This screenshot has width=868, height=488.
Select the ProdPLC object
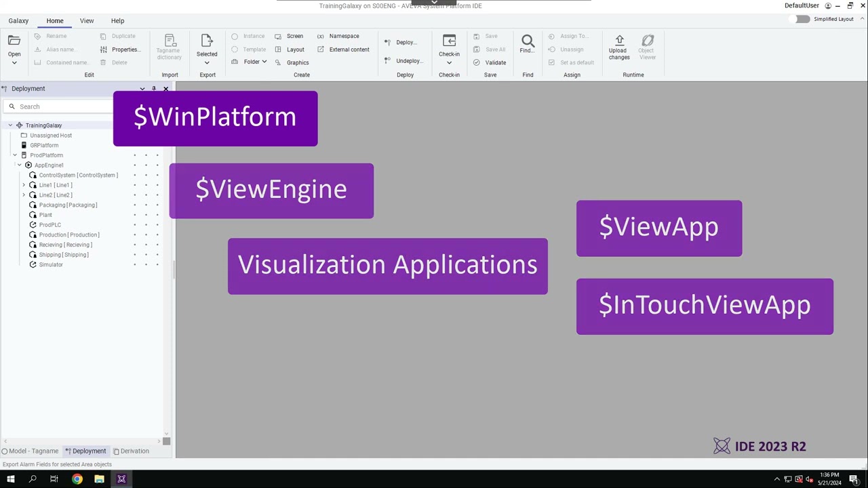point(50,225)
